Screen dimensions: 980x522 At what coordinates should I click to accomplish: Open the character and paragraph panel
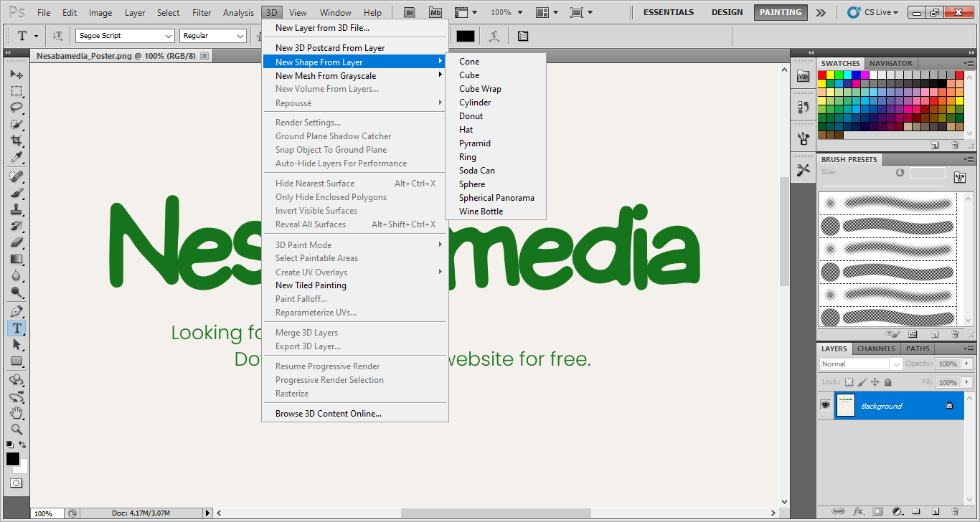point(523,36)
